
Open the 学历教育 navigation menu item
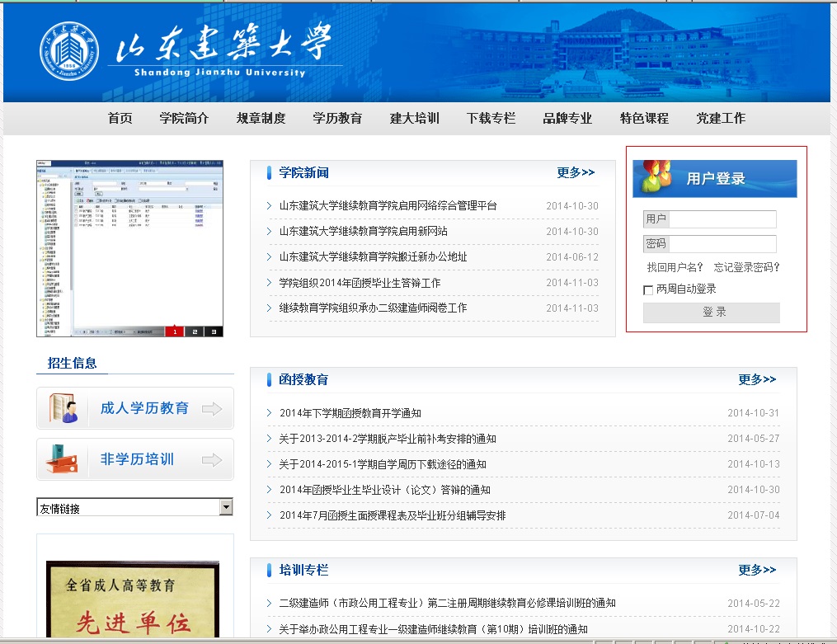point(337,118)
